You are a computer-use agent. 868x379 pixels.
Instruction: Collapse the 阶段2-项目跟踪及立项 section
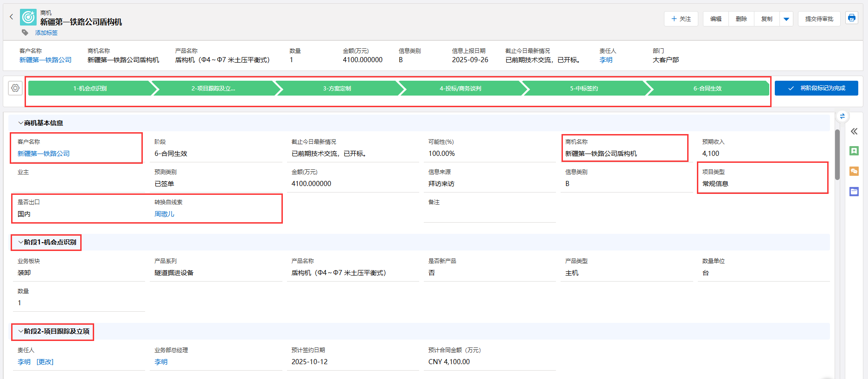[x=20, y=331]
